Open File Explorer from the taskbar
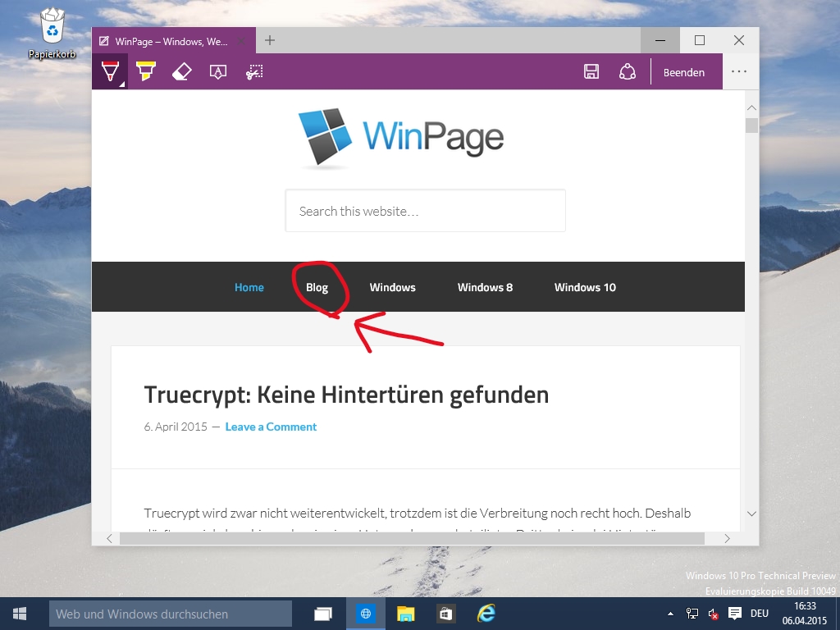840x630 pixels. [x=405, y=614]
